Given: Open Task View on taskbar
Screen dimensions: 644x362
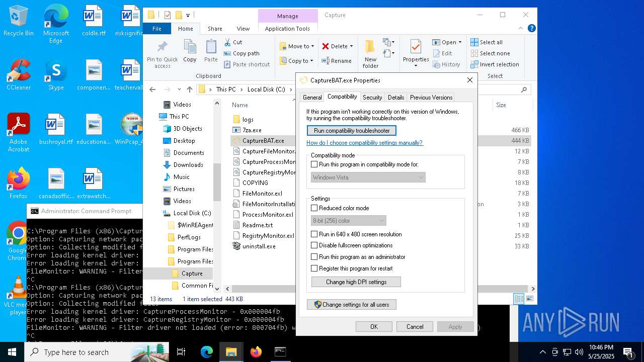Looking at the screenshot, I should point(181,352).
